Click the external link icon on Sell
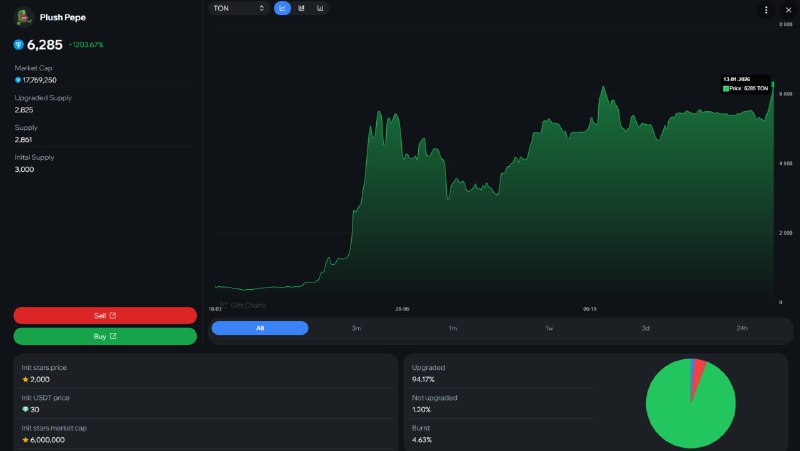 tap(113, 315)
